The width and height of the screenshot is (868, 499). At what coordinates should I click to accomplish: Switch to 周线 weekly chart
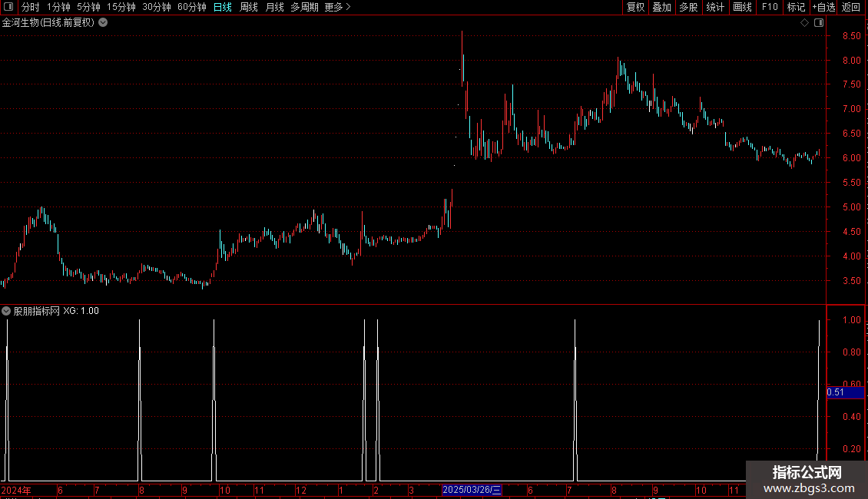(249, 7)
